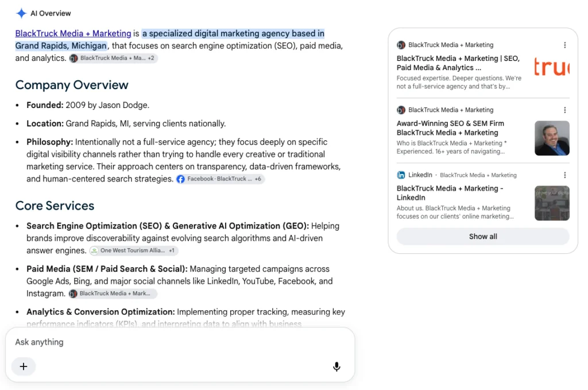Image resolution: width=588 pixels, height=390 pixels.
Task: Start voice input with microphone icon
Action: pos(336,367)
